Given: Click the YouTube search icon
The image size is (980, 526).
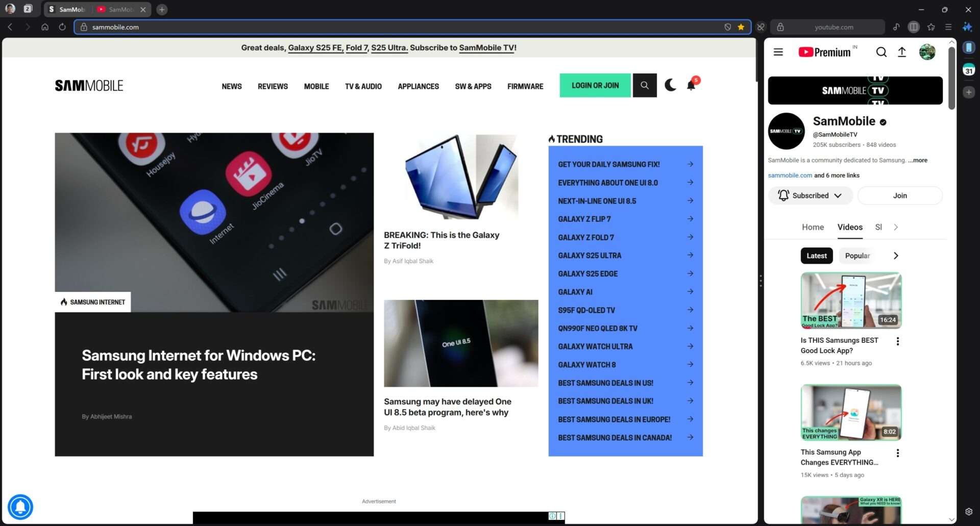Looking at the screenshot, I should tap(881, 52).
